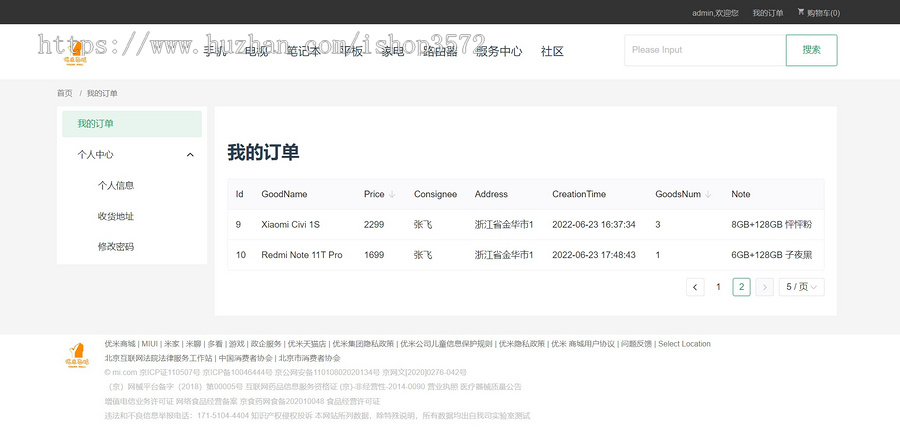Open 北京互联网法院法律服务工作站 footer link

(x=158, y=358)
